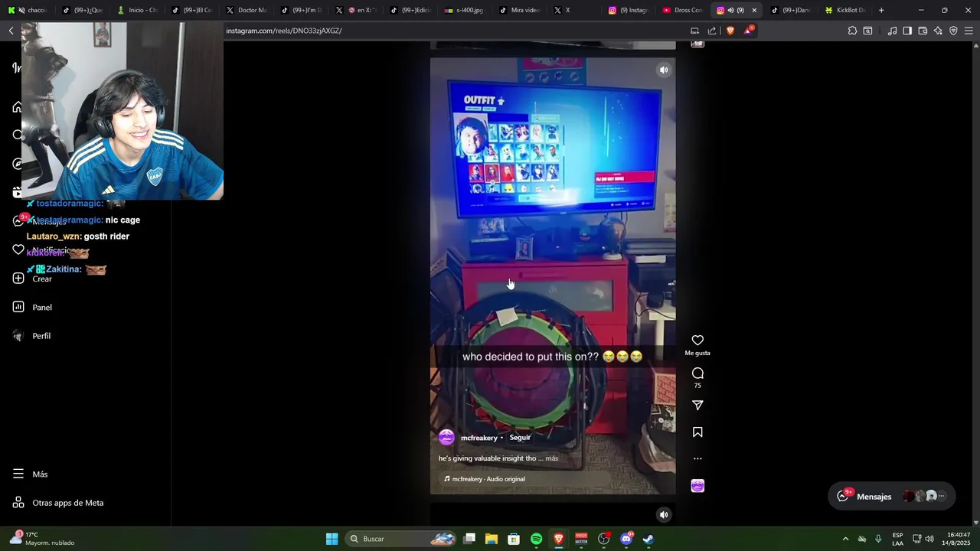Go to 'Perfil' in sidebar
The height and width of the screenshot is (551, 980).
point(32,336)
